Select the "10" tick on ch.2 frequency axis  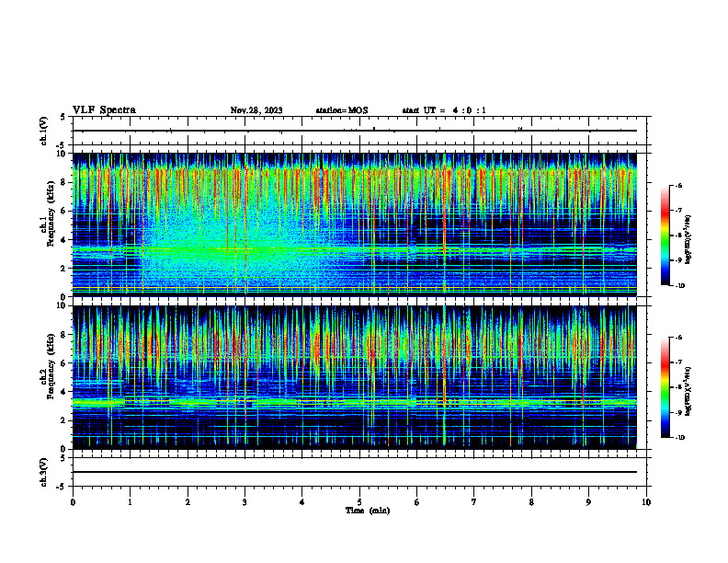click(x=63, y=306)
